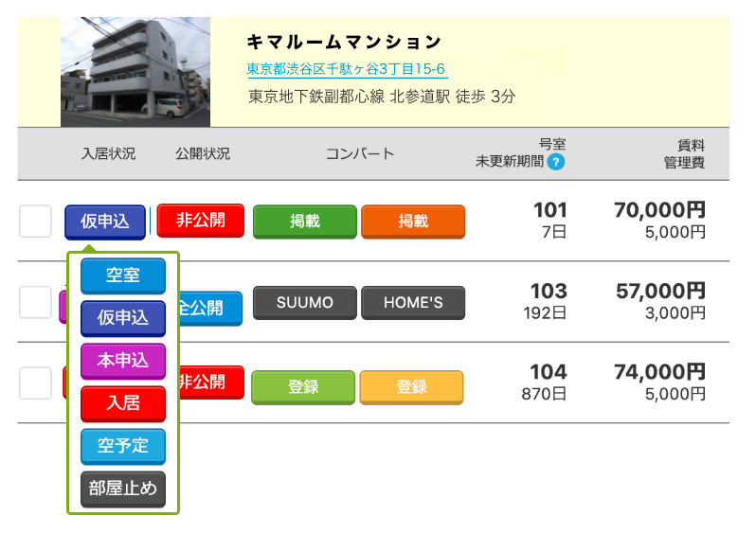Tick the checkbox for room 104

36,383
